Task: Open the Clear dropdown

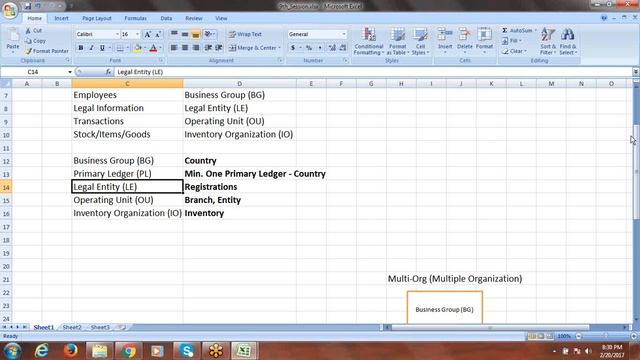Action: click(514, 51)
